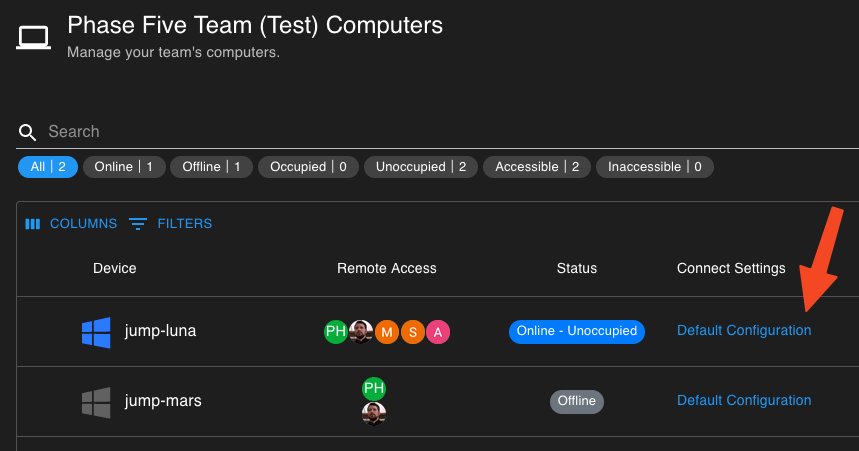Viewport: 859px width, 451px height.
Task: Select the pink A avatar on jump-luna
Action: [x=438, y=332]
